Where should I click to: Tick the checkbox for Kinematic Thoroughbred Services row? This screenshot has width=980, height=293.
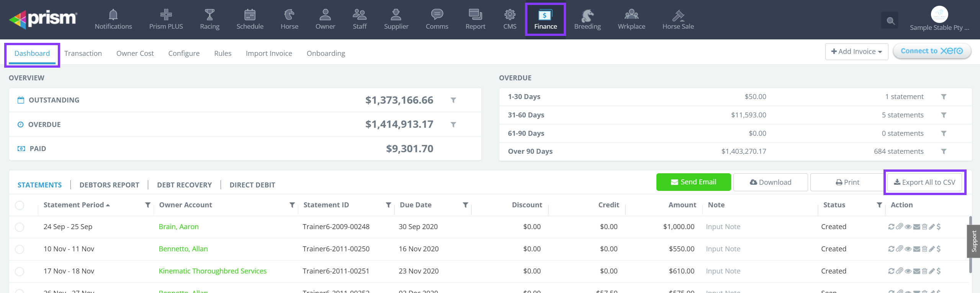20,272
